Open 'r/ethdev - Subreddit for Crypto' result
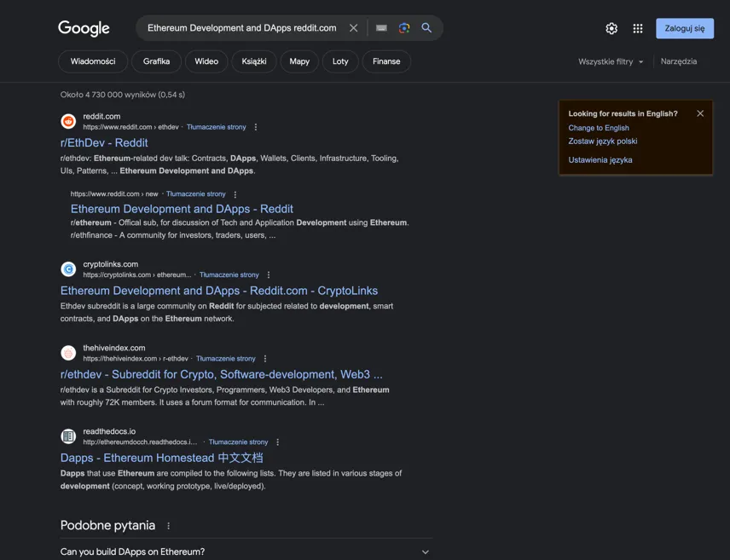The height and width of the screenshot is (560, 730). pyautogui.click(x=221, y=375)
